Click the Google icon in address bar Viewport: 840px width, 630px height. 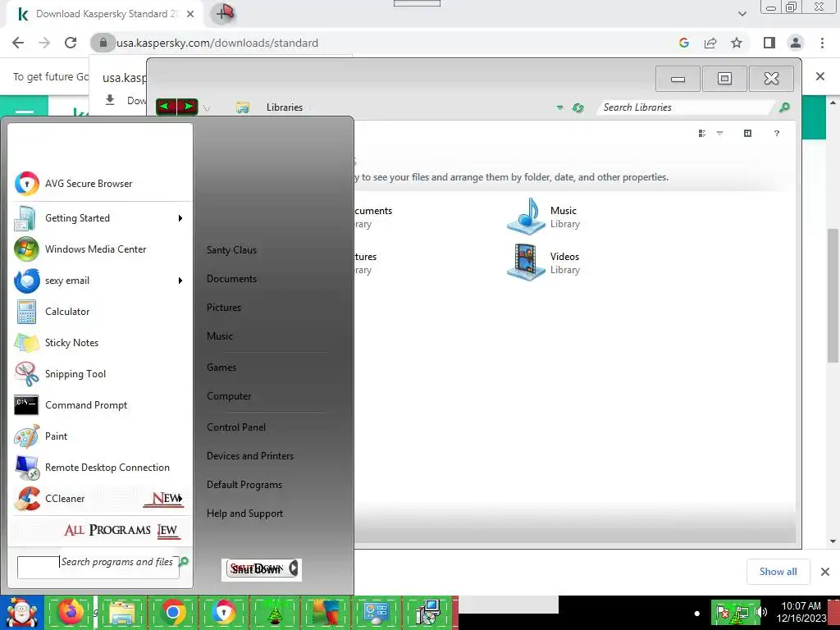pyautogui.click(x=683, y=43)
